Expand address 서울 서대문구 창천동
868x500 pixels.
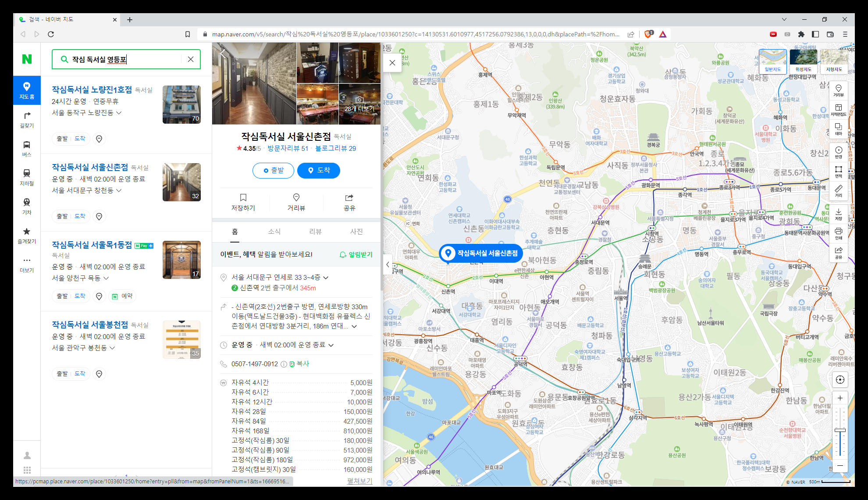[87, 190]
